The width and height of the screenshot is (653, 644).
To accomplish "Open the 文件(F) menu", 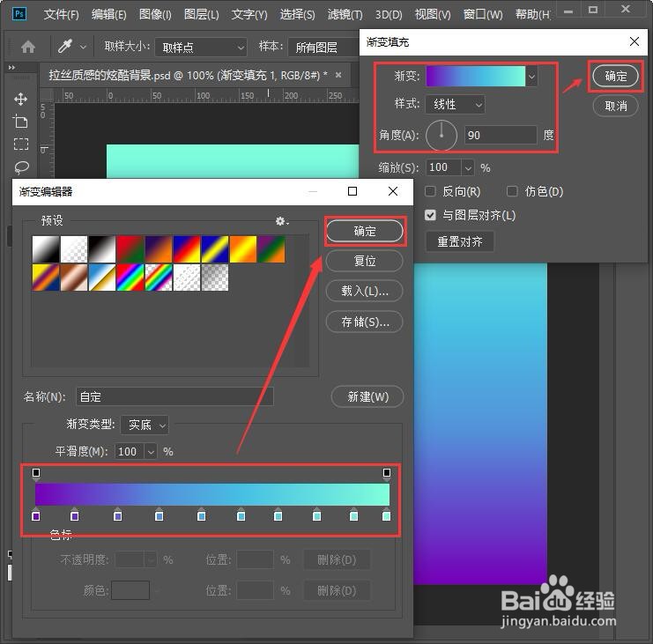I will (61, 15).
